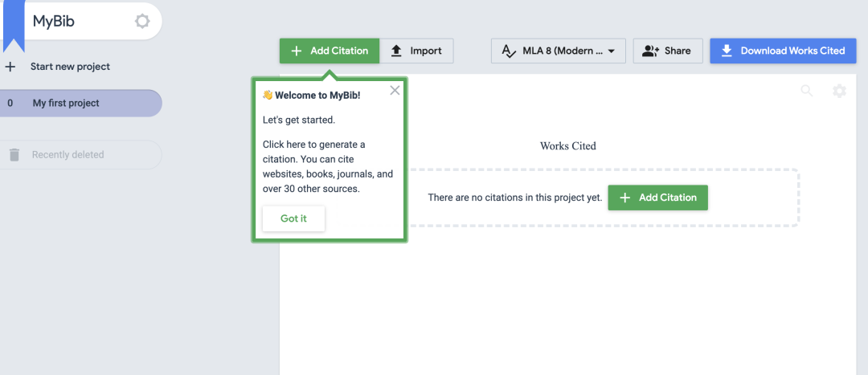Click the Import button
868x375 pixels.
[416, 51]
